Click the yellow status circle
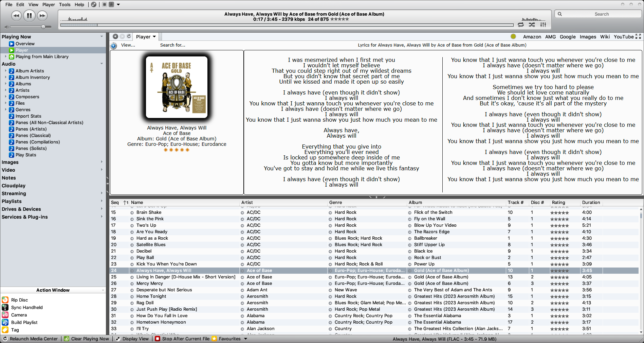Image resolution: width=644 pixels, height=343 pixels. (x=513, y=36)
